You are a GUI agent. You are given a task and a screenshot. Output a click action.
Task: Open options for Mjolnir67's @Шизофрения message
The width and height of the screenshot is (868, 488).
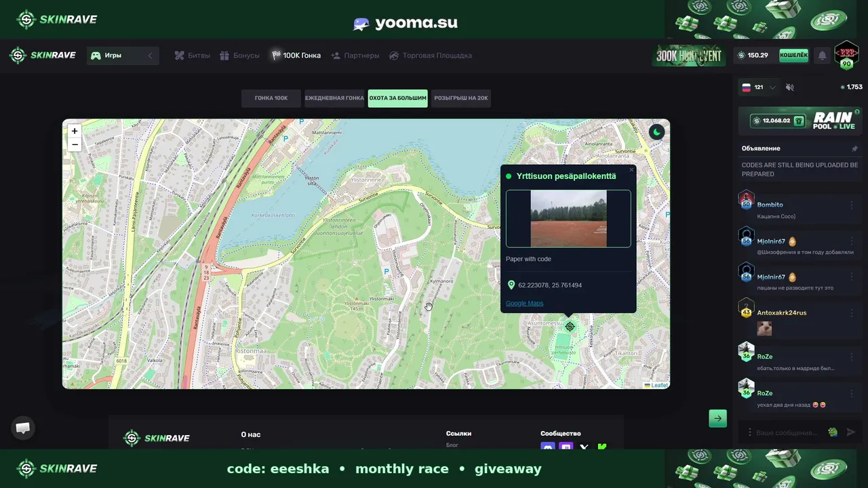pos(852,241)
